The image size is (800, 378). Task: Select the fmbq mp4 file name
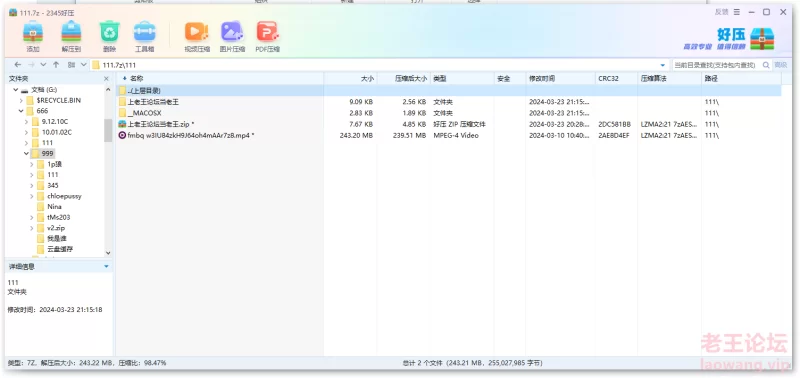click(x=191, y=135)
